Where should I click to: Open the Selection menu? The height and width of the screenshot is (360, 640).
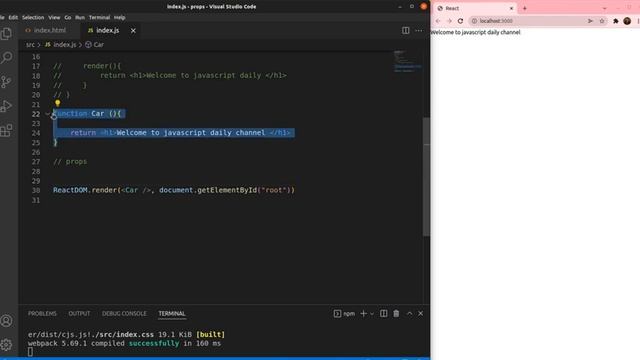33,18
